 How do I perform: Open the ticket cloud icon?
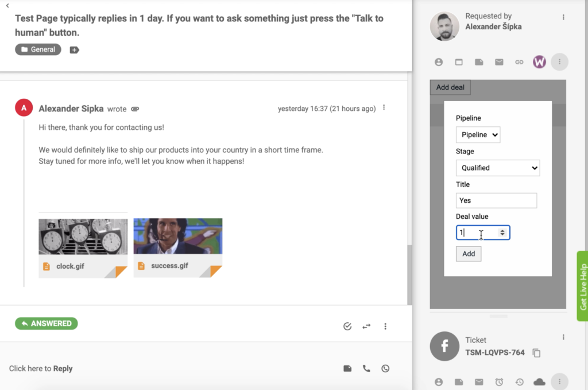(539, 382)
